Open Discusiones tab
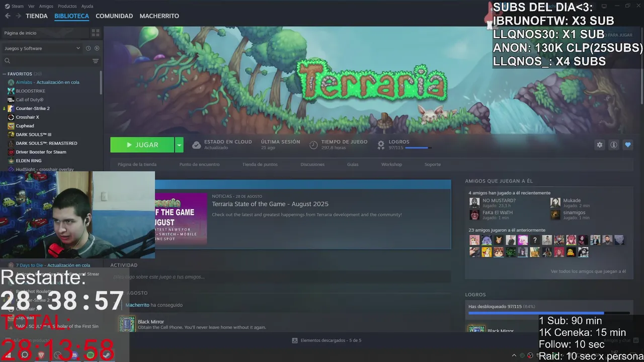This screenshot has width=644, height=362. pos(312,164)
